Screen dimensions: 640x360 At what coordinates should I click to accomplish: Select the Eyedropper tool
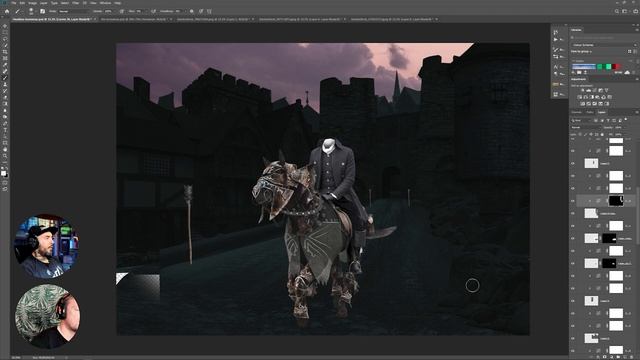(5, 65)
